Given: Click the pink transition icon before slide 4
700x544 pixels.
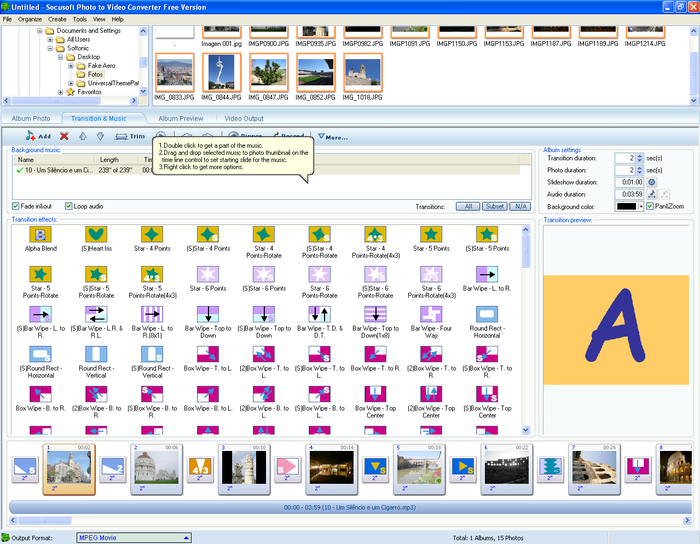Looking at the screenshot, I should [287, 469].
